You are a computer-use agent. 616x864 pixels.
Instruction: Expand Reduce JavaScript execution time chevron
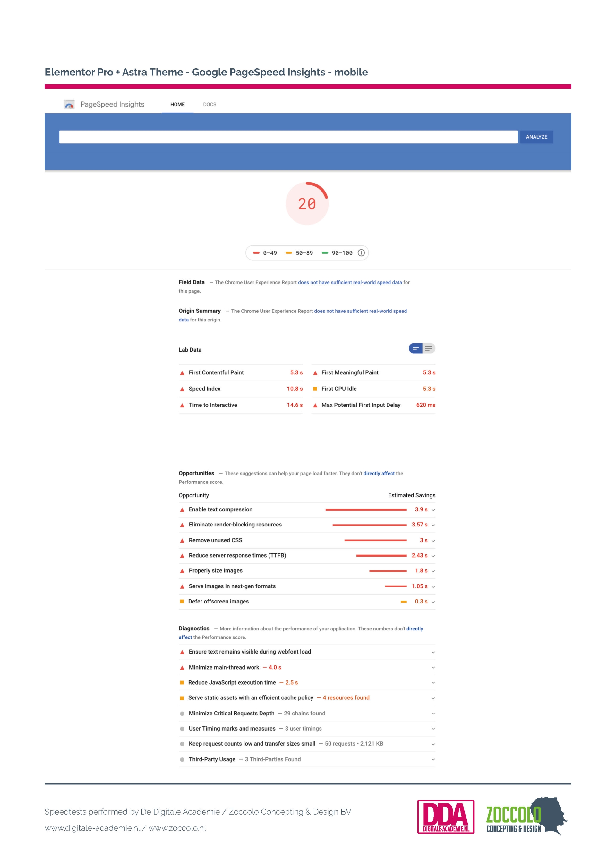pyautogui.click(x=433, y=683)
